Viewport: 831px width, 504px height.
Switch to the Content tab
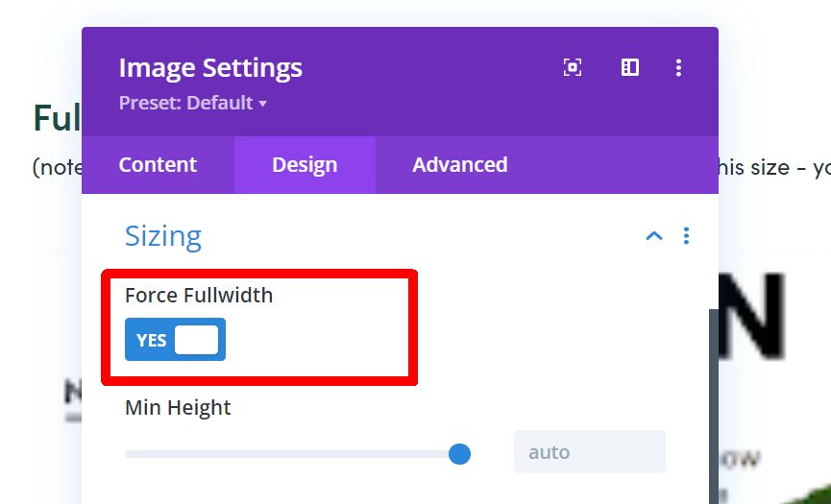click(x=158, y=165)
